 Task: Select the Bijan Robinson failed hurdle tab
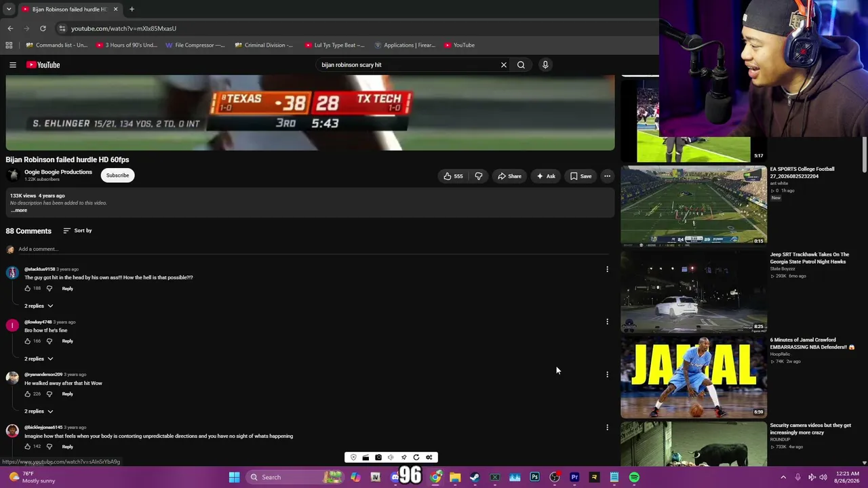coord(69,9)
